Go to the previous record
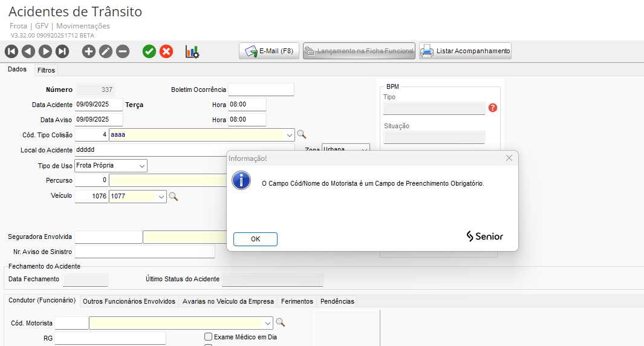The image size is (644, 346). click(x=28, y=51)
